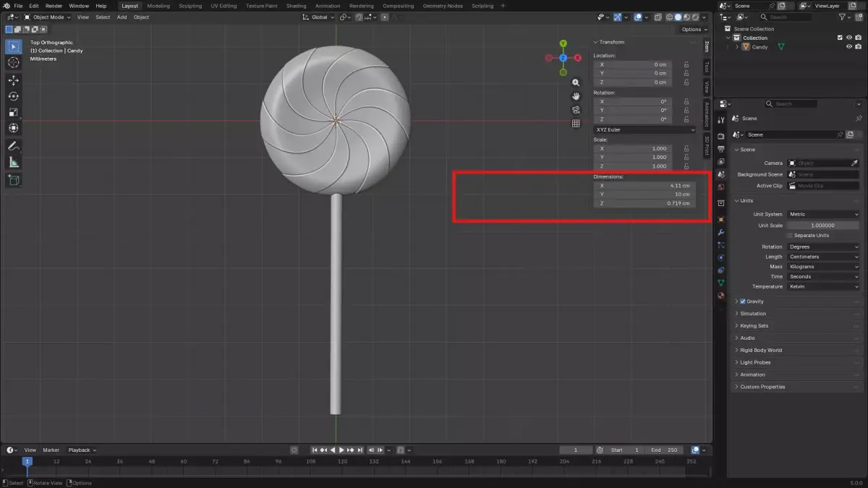
Task: Open the timeline Playback menu
Action: pos(82,450)
